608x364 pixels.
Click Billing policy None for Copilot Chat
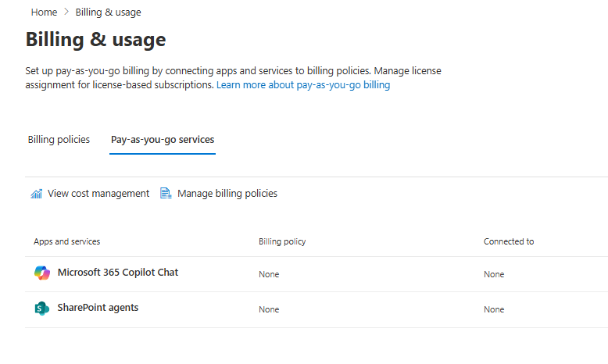tap(269, 274)
